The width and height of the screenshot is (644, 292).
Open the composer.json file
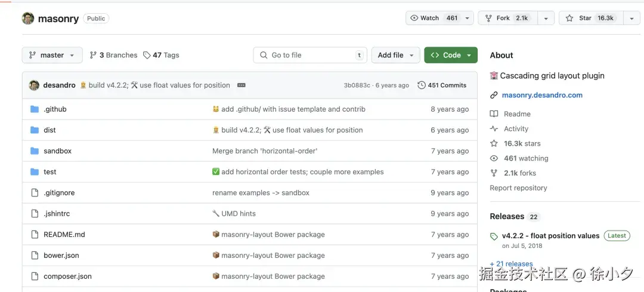point(68,276)
